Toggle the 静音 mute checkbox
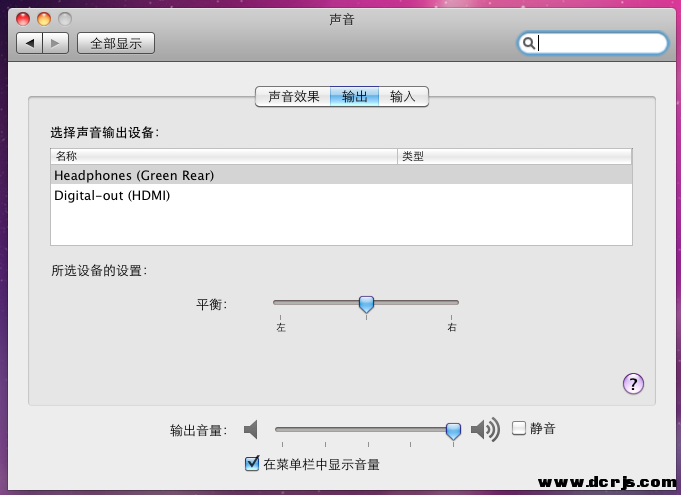 click(x=519, y=428)
